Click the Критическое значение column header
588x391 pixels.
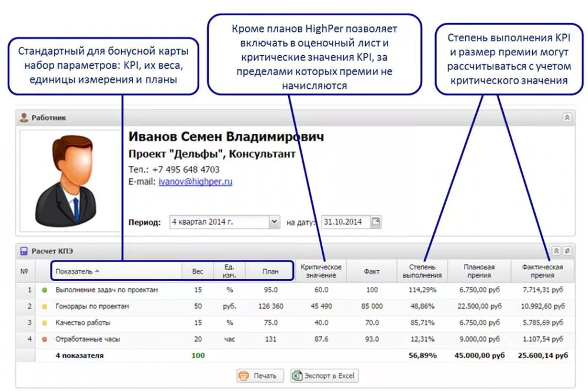pos(321,271)
